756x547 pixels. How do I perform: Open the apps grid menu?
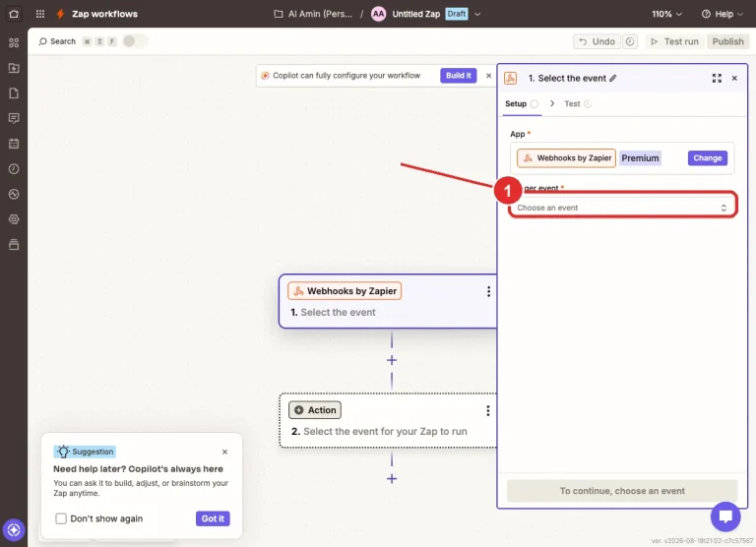click(40, 14)
